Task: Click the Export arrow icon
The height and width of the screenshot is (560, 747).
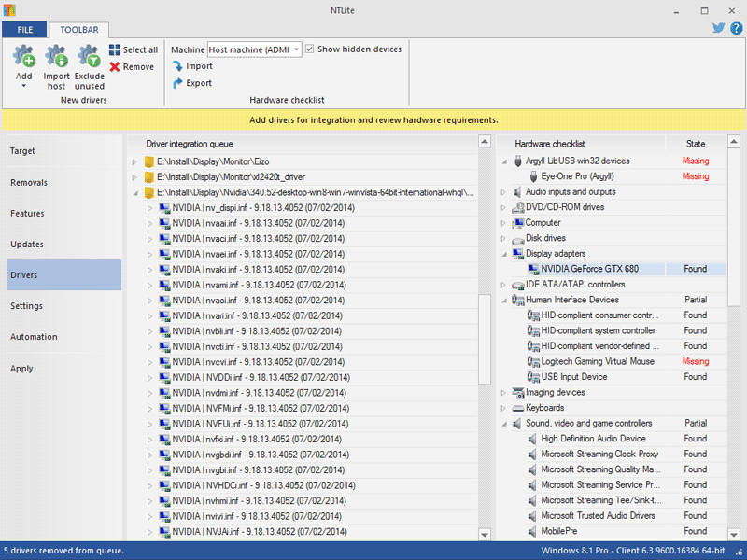Action: (177, 83)
